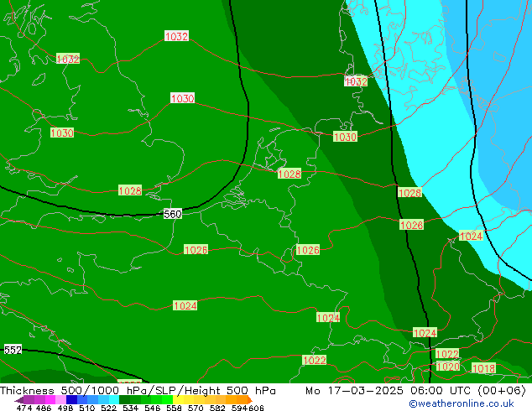Screen dimensions: 532x411
Task: Click the orange arrow tip ending the legend
Action: pyautogui.click(x=250, y=400)
